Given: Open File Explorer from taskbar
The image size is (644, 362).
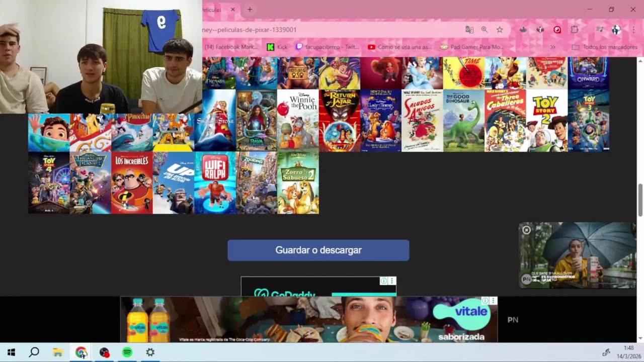Looking at the screenshot, I should [x=57, y=352].
